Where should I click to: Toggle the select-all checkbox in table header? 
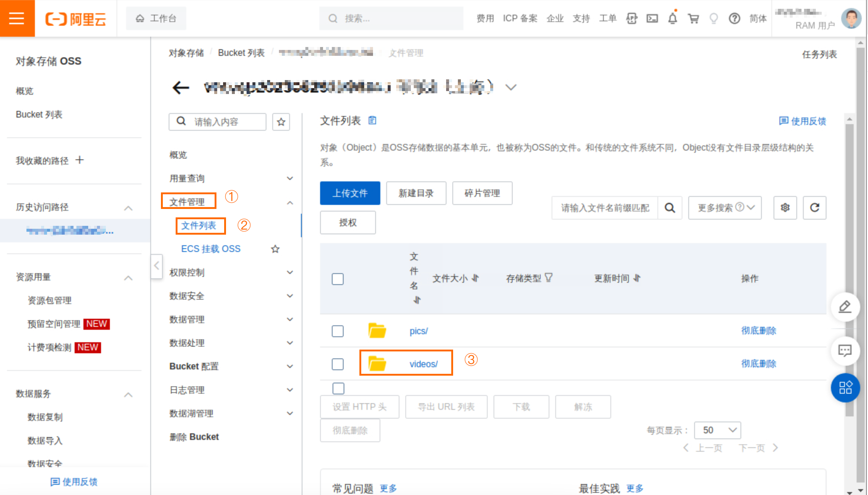coord(337,279)
